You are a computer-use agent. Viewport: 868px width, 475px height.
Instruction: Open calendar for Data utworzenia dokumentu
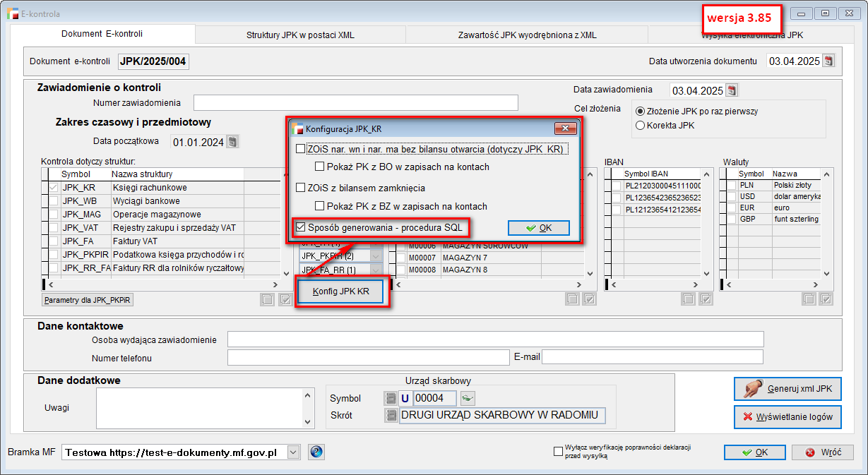[828, 61]
